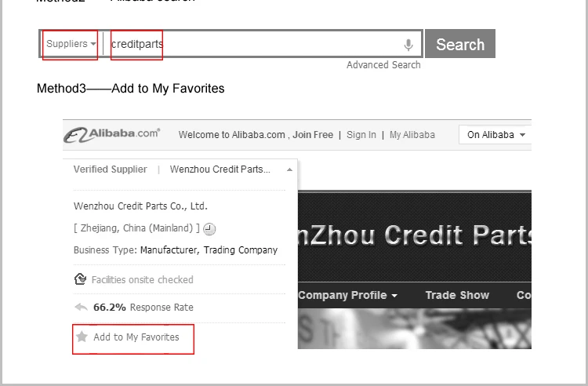Click the WenZhou Credit Parts banner
The width and height of the screenshot is (588, 386).
click(415, 236)
